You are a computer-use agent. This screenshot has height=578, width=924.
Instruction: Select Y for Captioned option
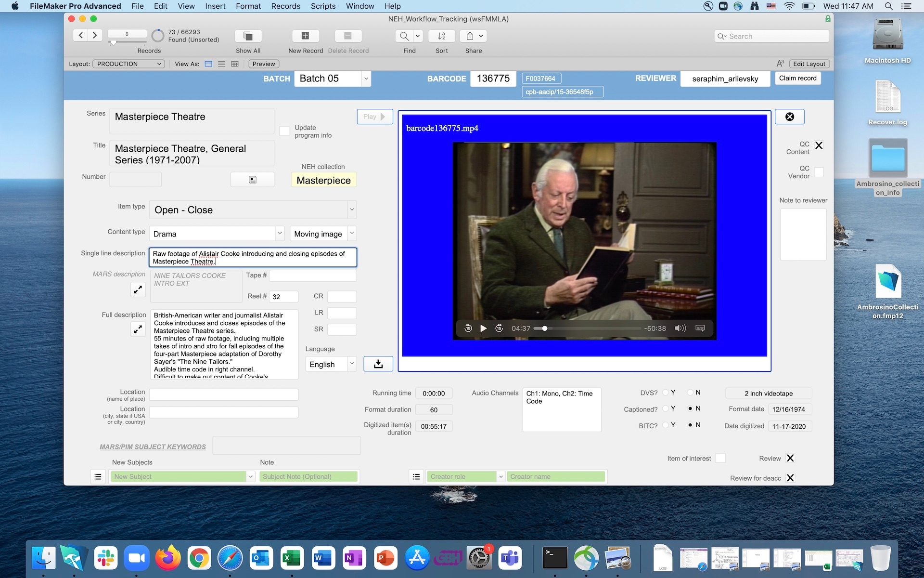coord(666,409)
